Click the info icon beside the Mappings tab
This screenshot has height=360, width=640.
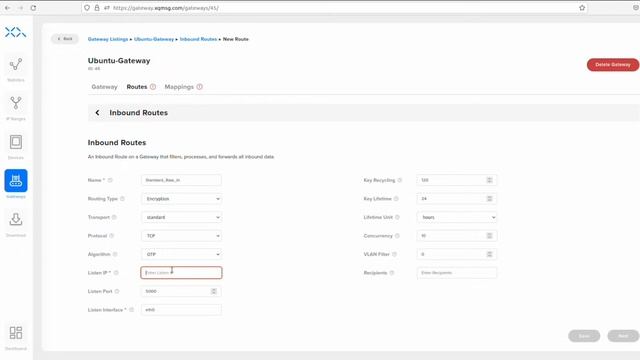[200, 87]
